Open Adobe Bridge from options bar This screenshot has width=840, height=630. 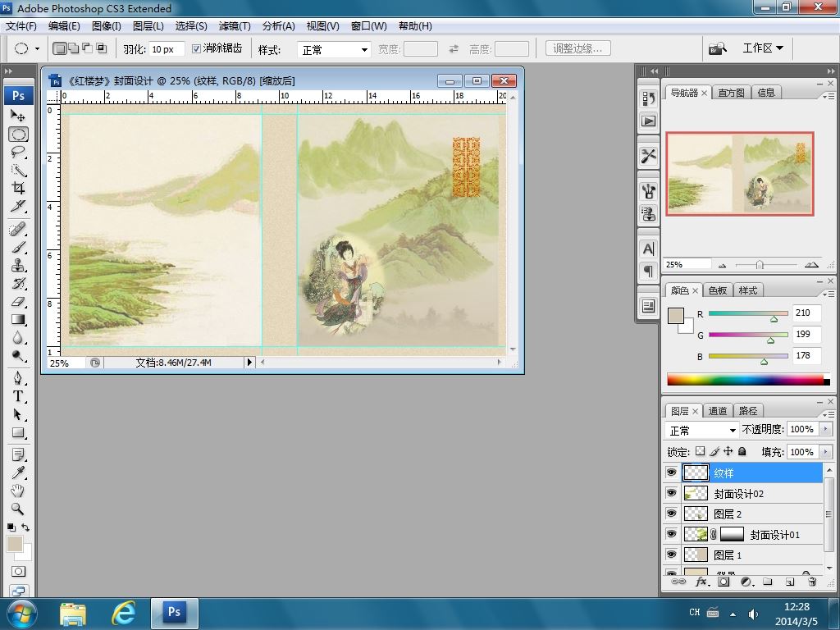coord(717,48)
